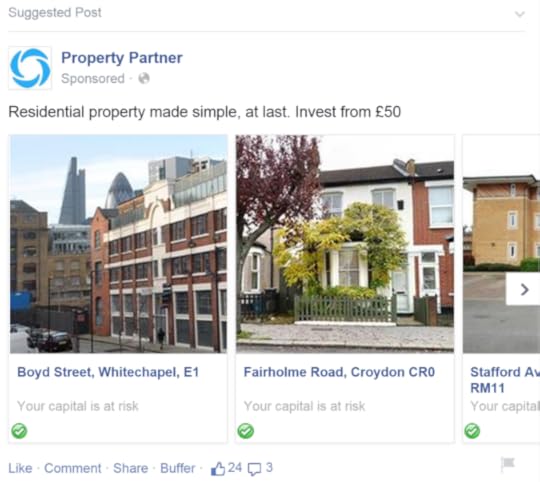Click the comment bubble count icon
This screenshot has width=540, height=482.
(255, 469)
